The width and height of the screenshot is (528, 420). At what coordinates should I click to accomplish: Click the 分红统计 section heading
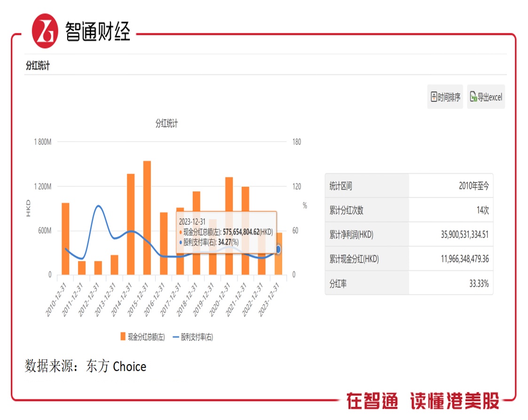(38, 65)
